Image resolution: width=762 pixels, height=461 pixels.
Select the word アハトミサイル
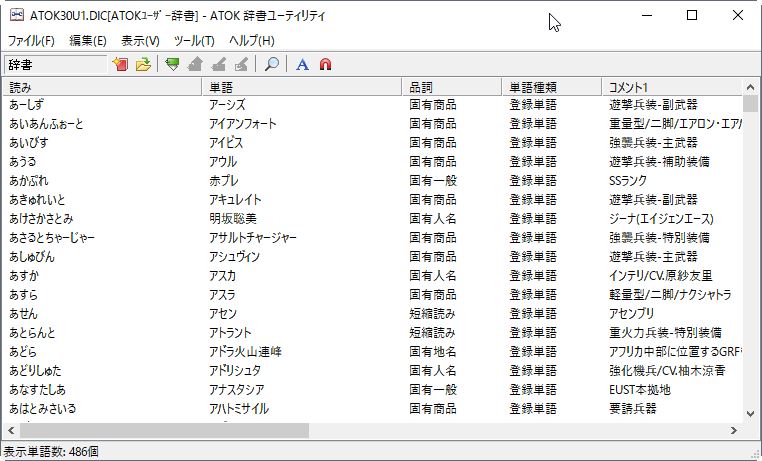coord(239,408)
